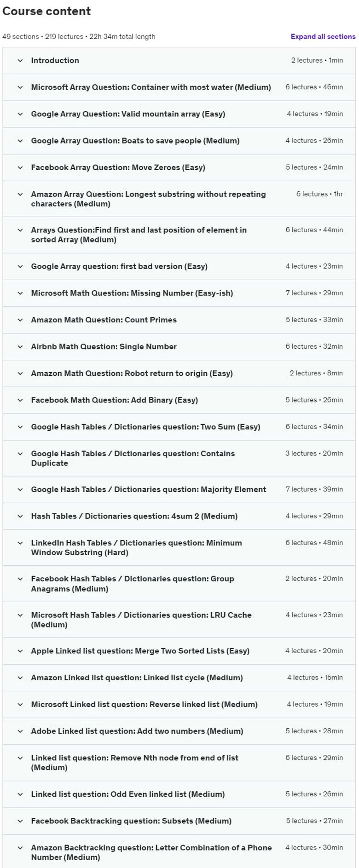Viewport: 359px width, 868px height.
Task: Open the Reverse linked list section
Action: pyautogui.click(x=179, y=704)
